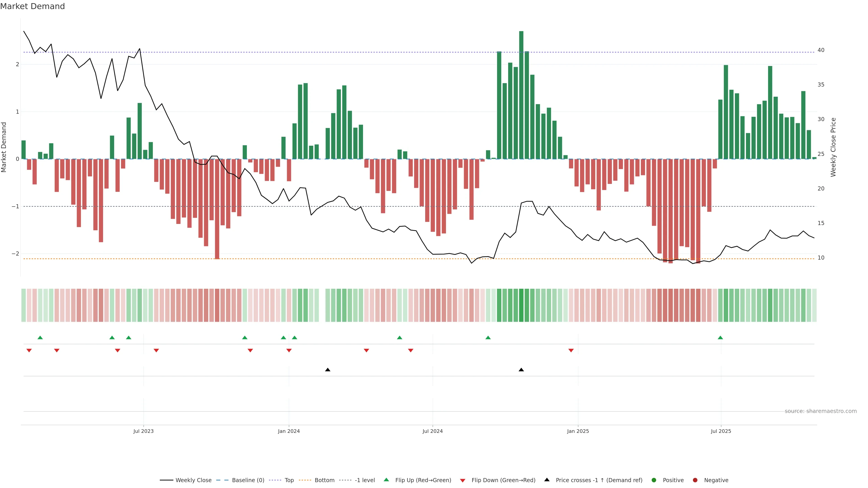The image size is (868, 488).
Task: Click the green Positive legend circle
Action: coord(654,480)
